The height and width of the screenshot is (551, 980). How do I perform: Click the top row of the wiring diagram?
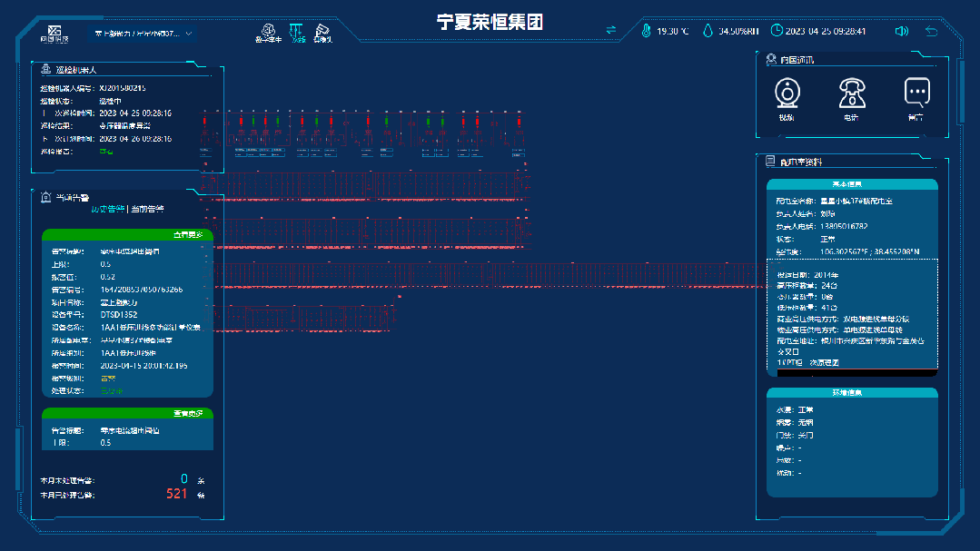[x=362, y=134]
